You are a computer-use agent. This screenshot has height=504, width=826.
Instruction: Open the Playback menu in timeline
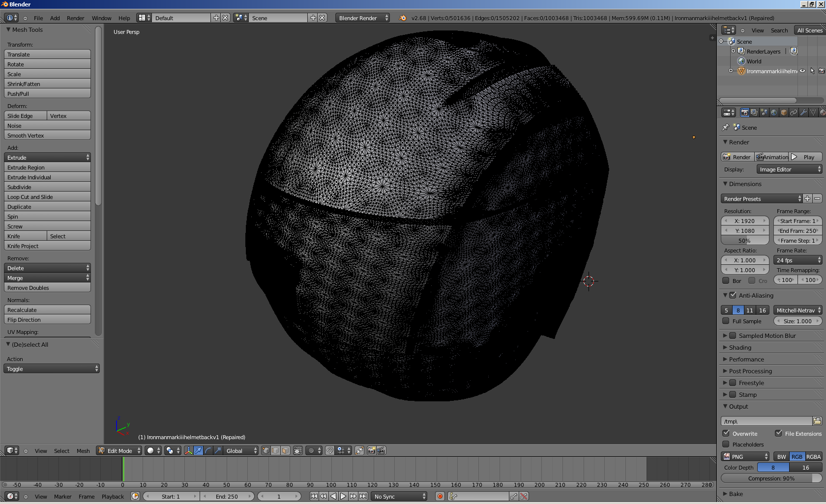coord(113,496)
